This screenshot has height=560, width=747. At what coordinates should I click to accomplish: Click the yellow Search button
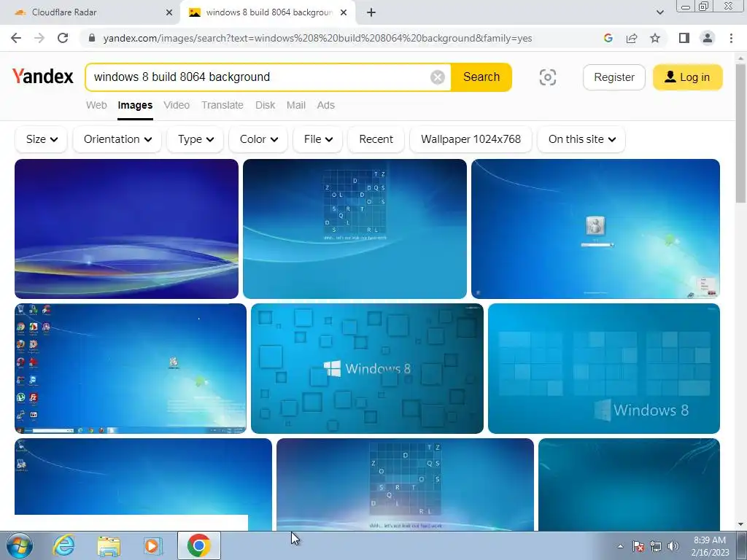[x=481, y=77]
